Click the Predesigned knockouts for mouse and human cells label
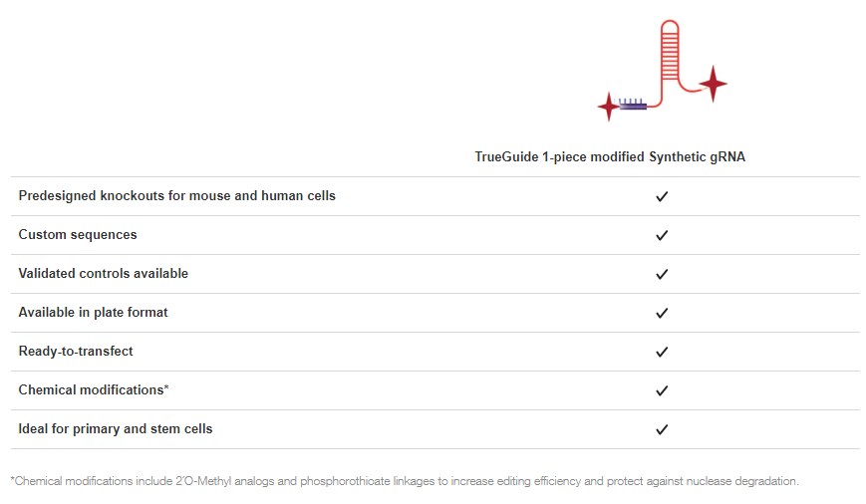Image resolution: width=866 pixels, height=504 pixels. tap(176, 196)
